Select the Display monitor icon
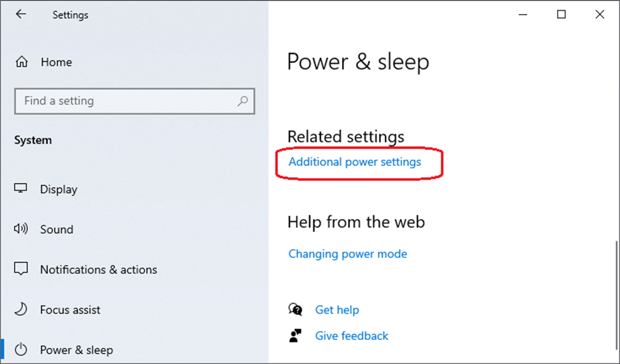 click(x=20, y=188)
